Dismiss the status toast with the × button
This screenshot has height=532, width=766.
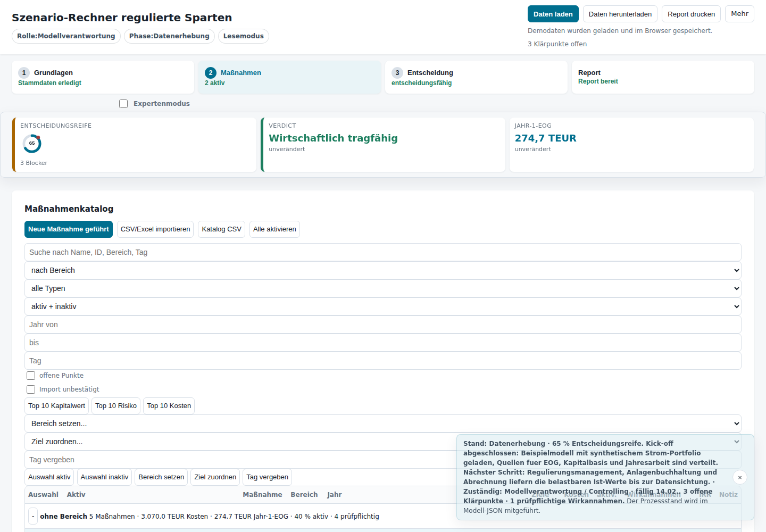[739, 477]
